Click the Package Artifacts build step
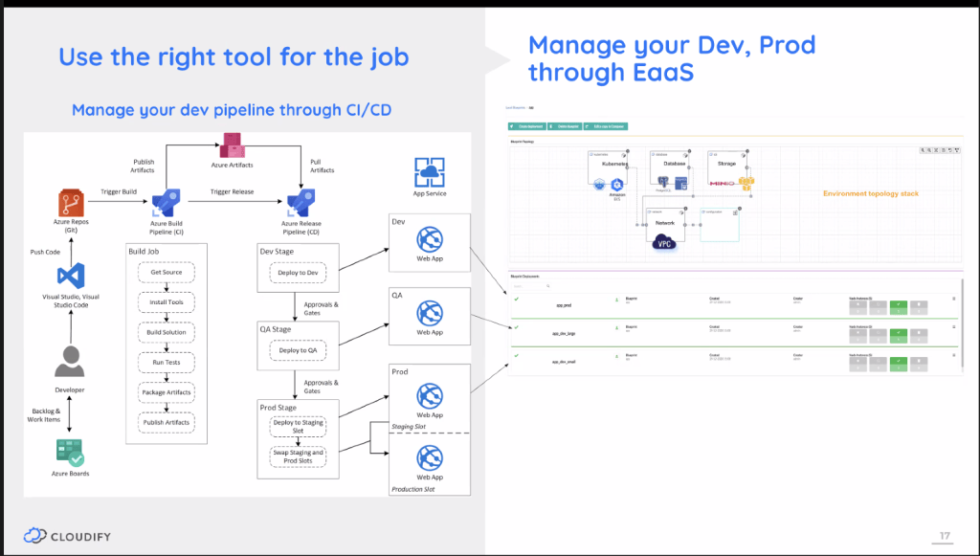980x556 pixels. (167, 392)
